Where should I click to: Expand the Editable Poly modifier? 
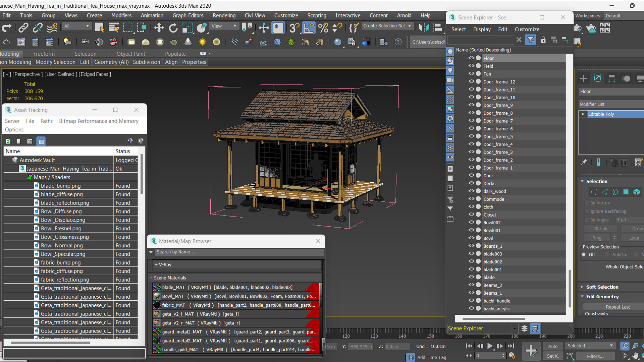coord(583,114)
